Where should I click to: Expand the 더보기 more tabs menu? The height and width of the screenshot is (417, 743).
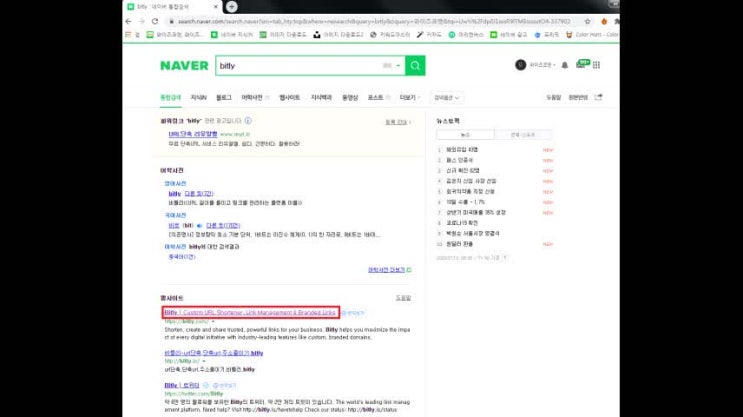point(409,97)
